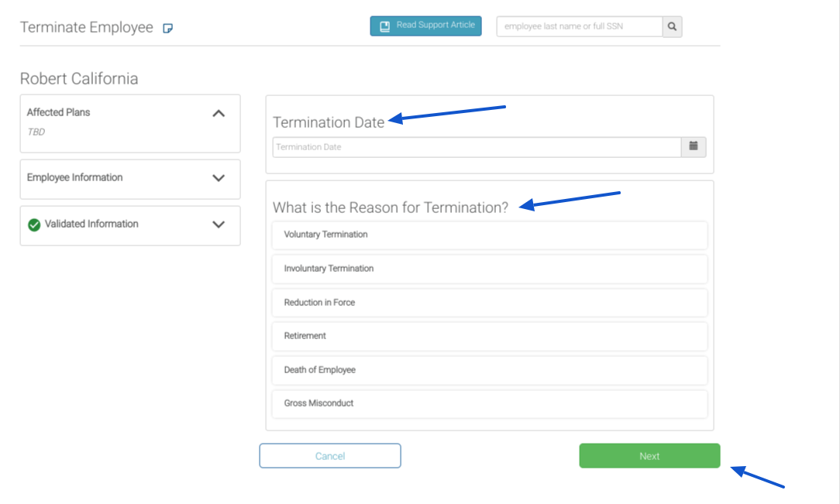Screen dimensions: 840x504
Task: Expand the Validated Information chevron
Action: pos(219,225)
